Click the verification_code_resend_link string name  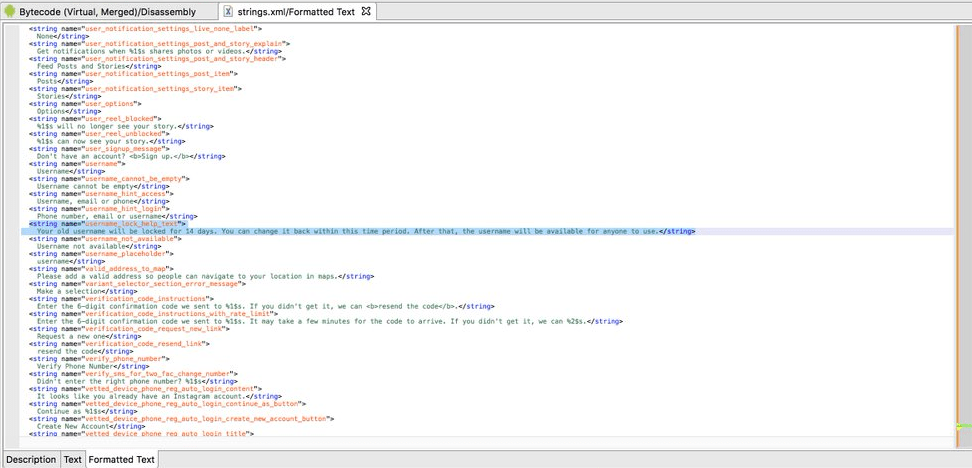(x=144, y=343)
